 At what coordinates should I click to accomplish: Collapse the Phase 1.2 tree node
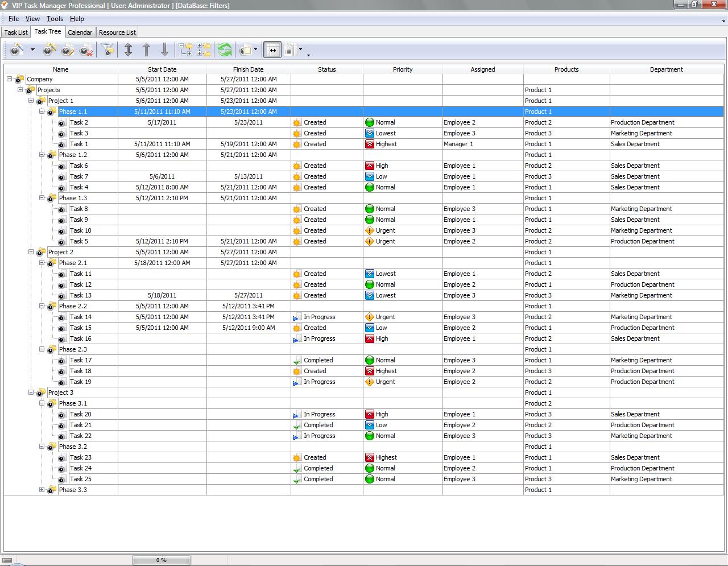42,155
